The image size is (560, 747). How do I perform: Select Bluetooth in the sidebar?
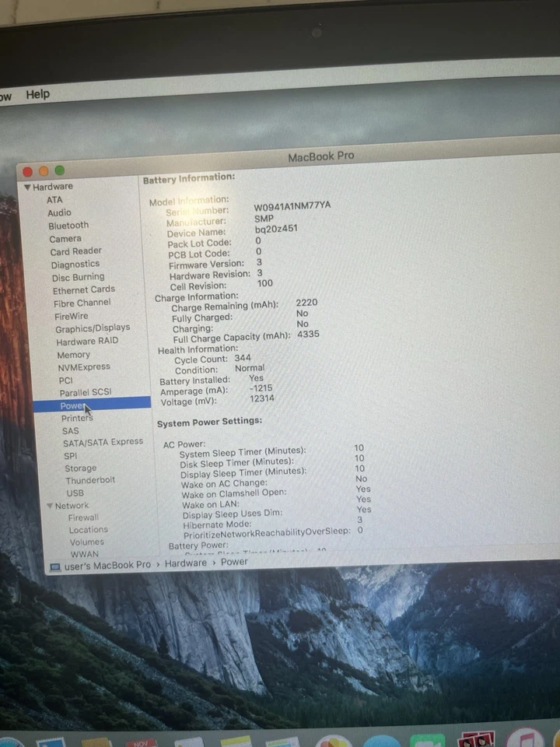coord(68,226)
